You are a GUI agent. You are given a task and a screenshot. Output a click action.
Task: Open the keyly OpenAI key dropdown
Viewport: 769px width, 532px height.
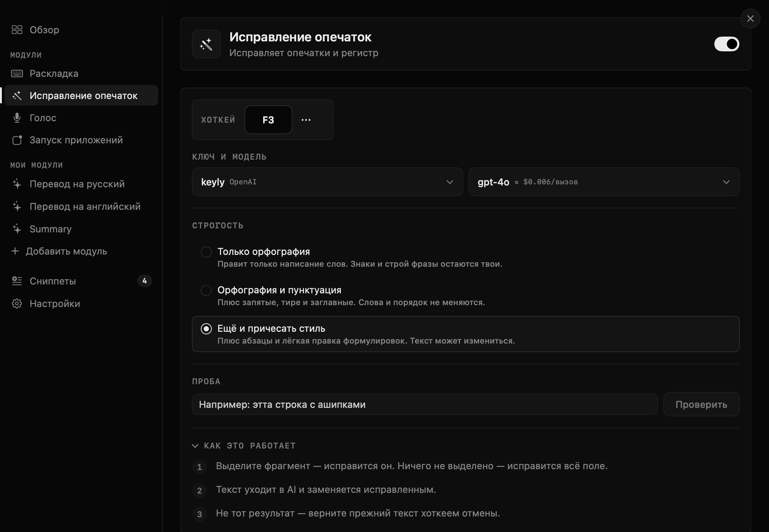(x=327, y=182)
